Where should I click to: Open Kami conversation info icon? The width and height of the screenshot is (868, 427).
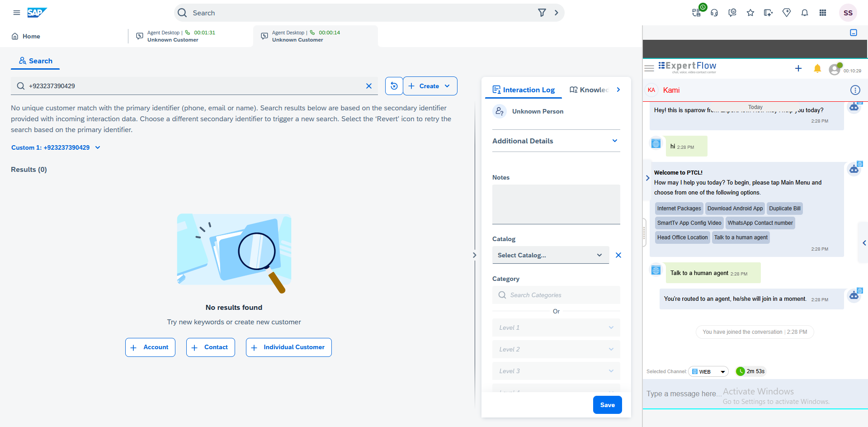(x=855, y=90)
